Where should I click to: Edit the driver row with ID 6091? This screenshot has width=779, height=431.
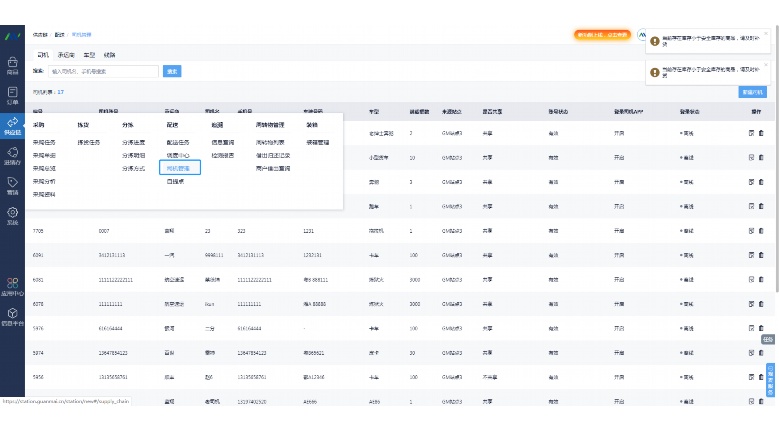click(x=751, y=255)
